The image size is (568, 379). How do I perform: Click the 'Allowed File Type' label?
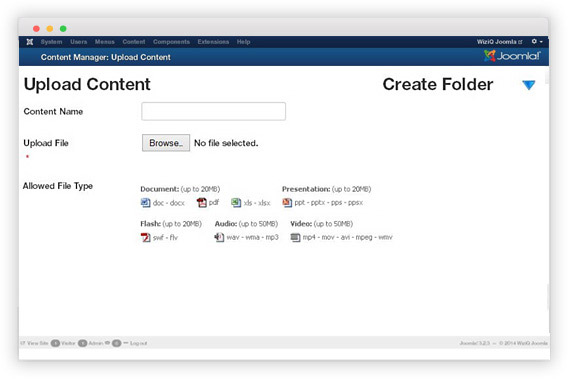(58, 186)
